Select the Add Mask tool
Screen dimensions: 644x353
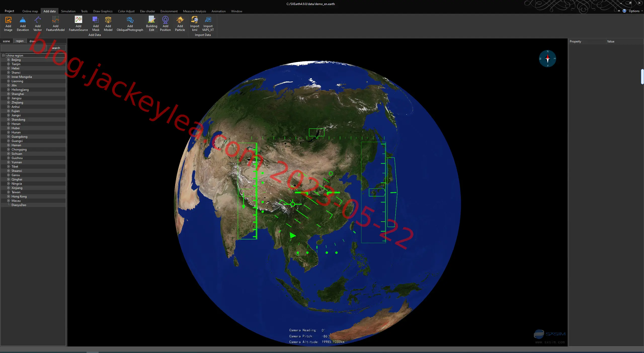pyautogui.click(x=96, y=24)
